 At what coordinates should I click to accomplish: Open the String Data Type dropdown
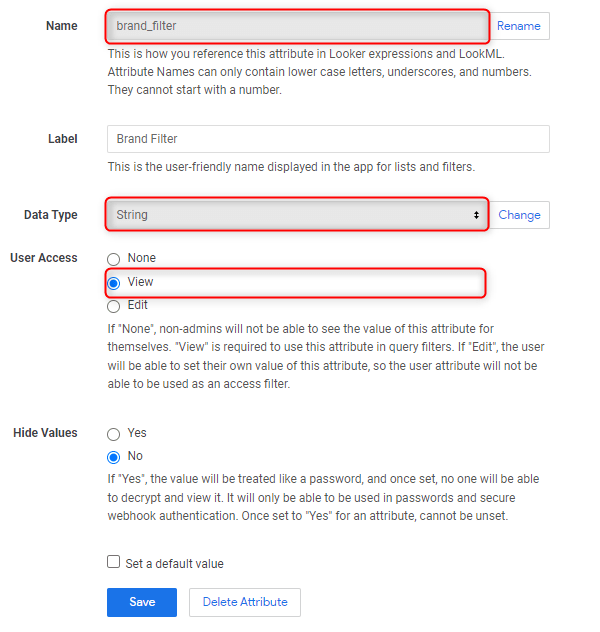297,214
